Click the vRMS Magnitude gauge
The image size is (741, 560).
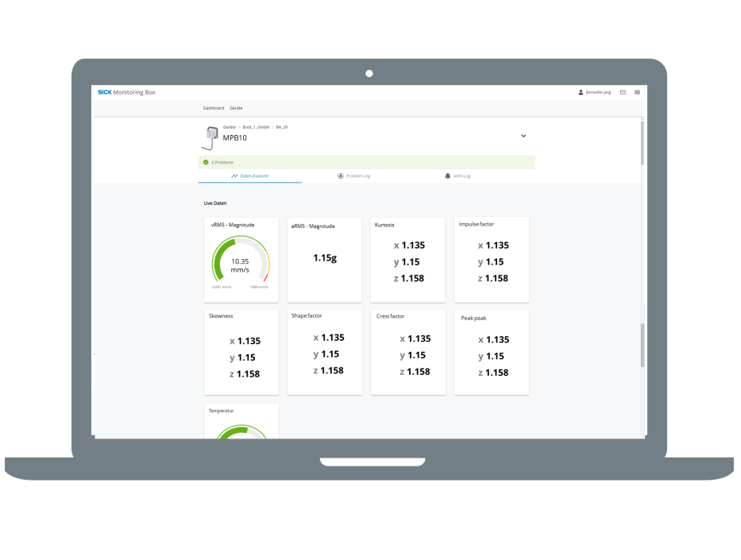pyautogui.click(x=241, y=262)
